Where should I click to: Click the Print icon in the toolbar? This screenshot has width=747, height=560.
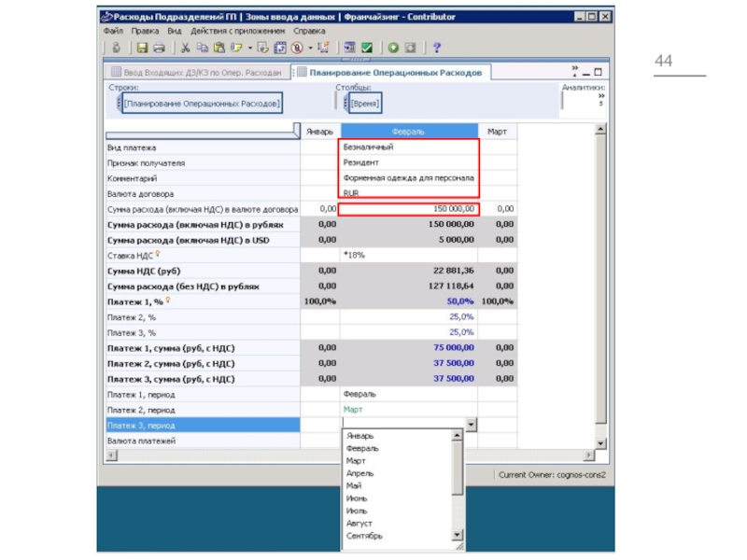tap(159, 48)
